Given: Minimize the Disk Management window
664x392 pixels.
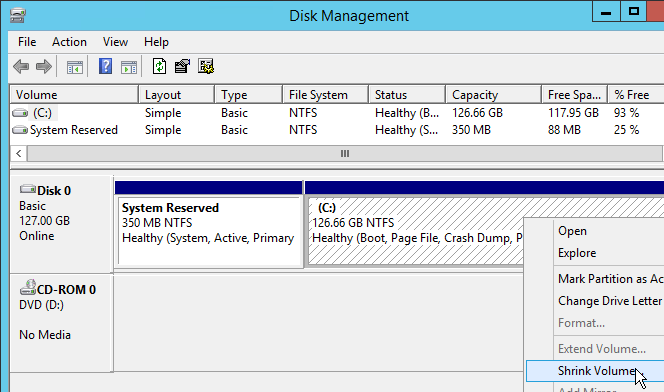Looking at the screenshot, I should coord(606,12).
